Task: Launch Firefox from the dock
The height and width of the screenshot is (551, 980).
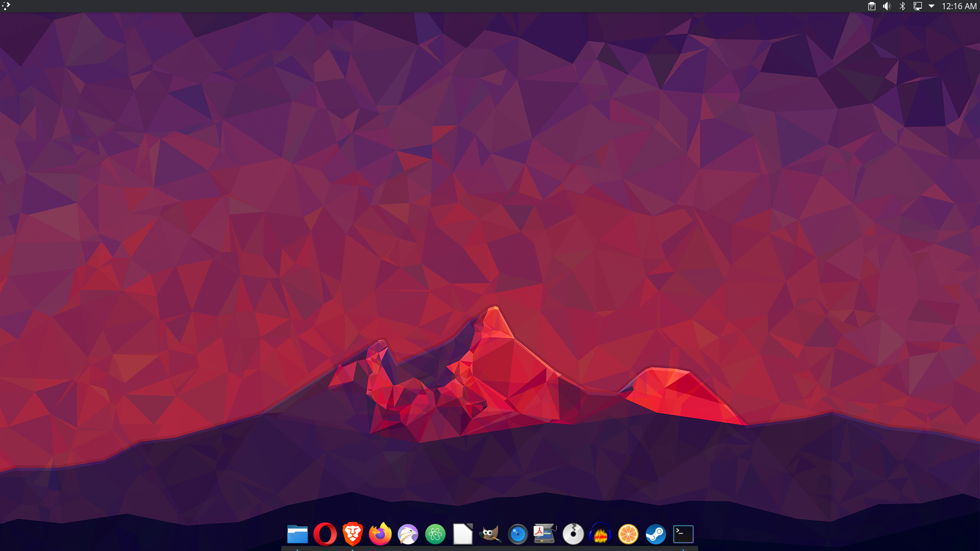Action: coord(380,534)
